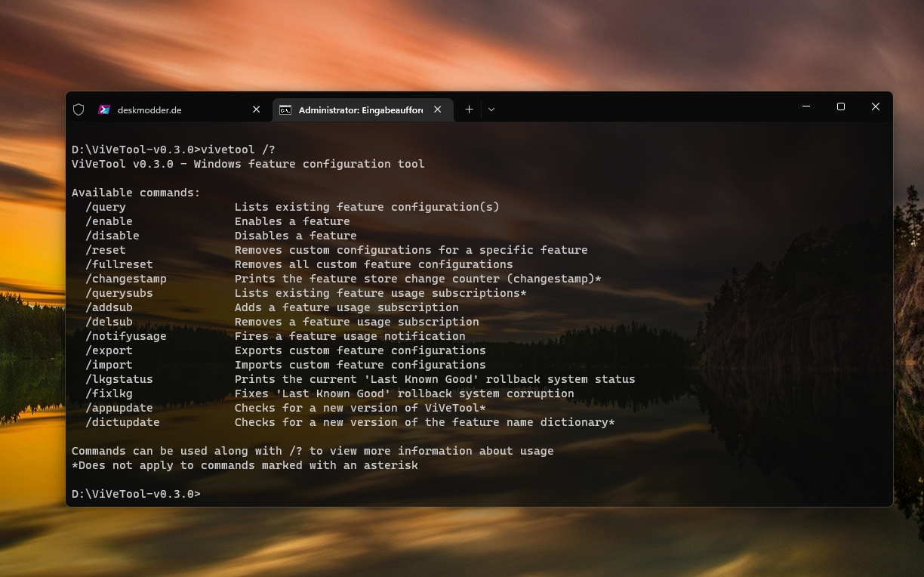Click 'Imports custom feature configurations' description

360,365
